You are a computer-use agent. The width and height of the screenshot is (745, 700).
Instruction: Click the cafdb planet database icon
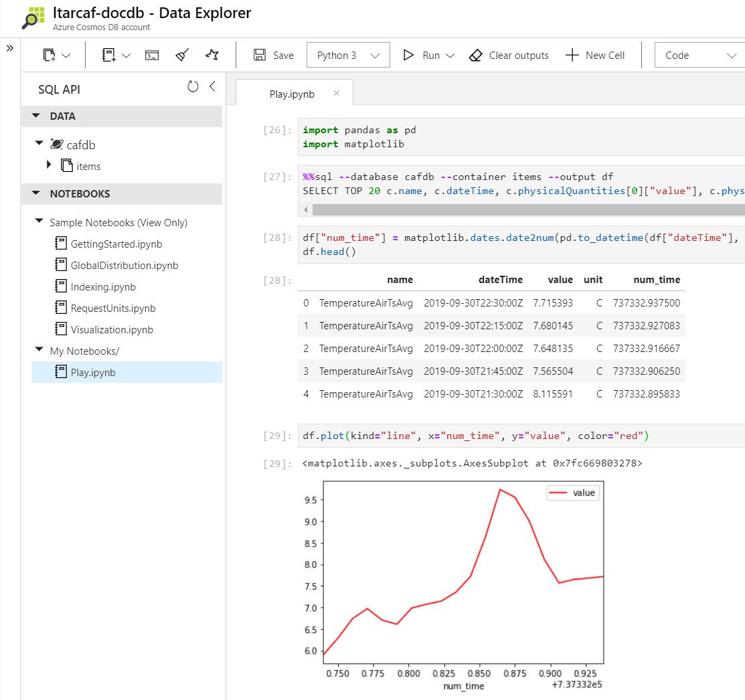click(x=56, y=144)
